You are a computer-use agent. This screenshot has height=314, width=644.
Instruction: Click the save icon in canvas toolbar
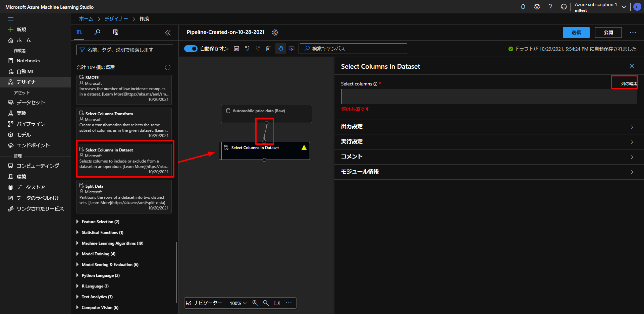tap(236, 49)
